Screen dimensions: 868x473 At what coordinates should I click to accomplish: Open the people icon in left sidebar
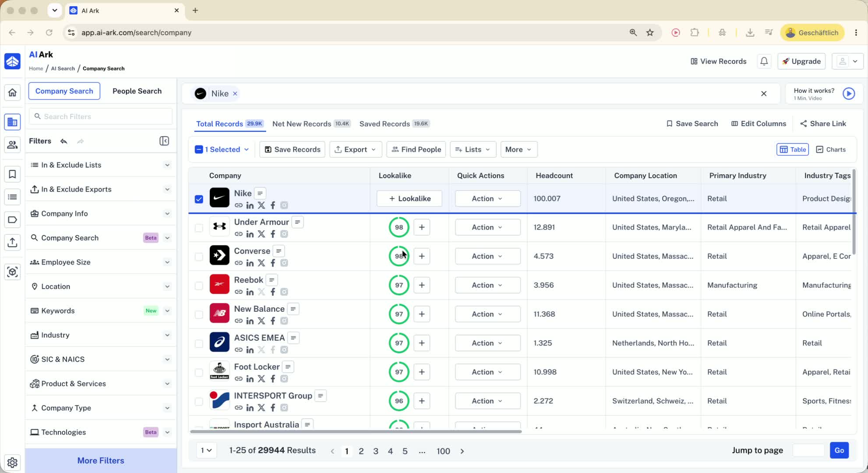click(12, 145)
